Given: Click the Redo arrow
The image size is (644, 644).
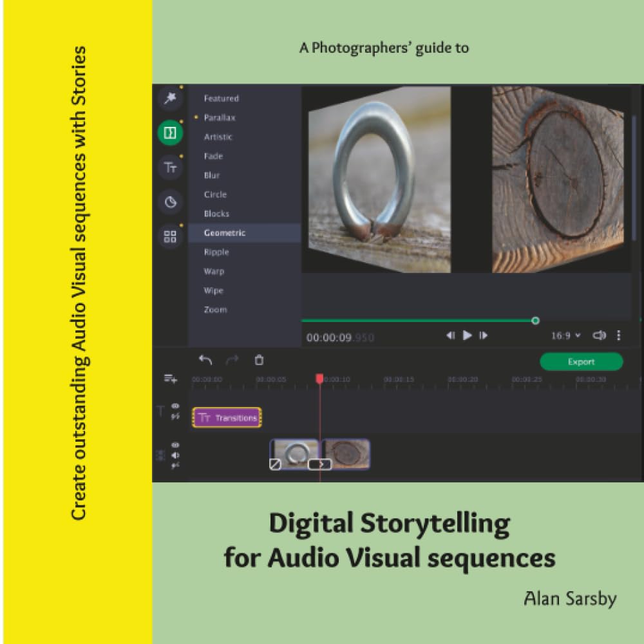Looking at the screenshot, I should [x=232, y=360].
